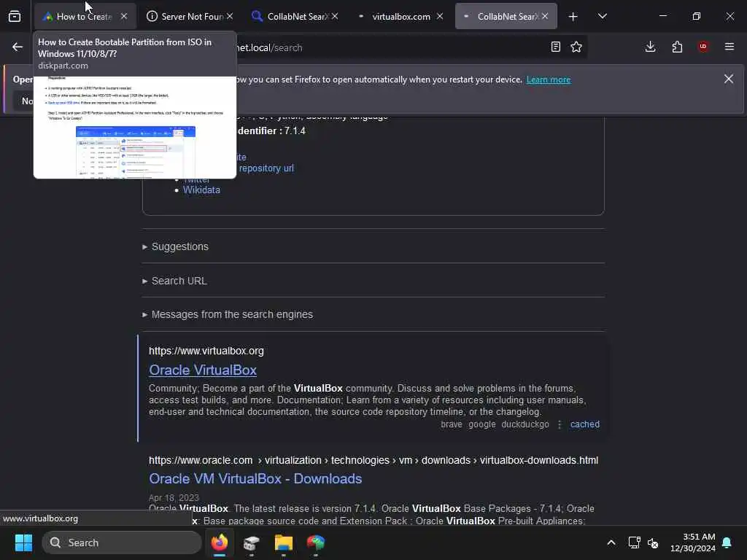This screenshot has width=747, height=560.
Task: Open the network display tray icon
Action: coord(634,542)
